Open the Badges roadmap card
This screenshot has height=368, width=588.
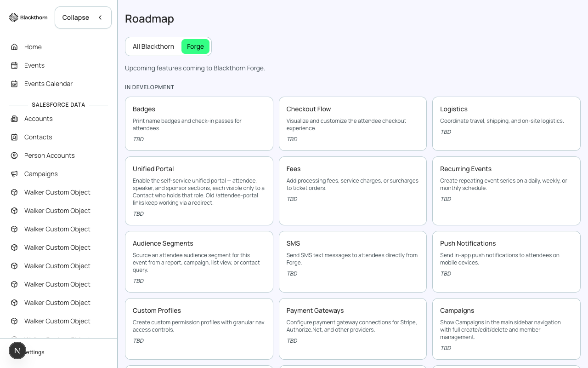199,124
